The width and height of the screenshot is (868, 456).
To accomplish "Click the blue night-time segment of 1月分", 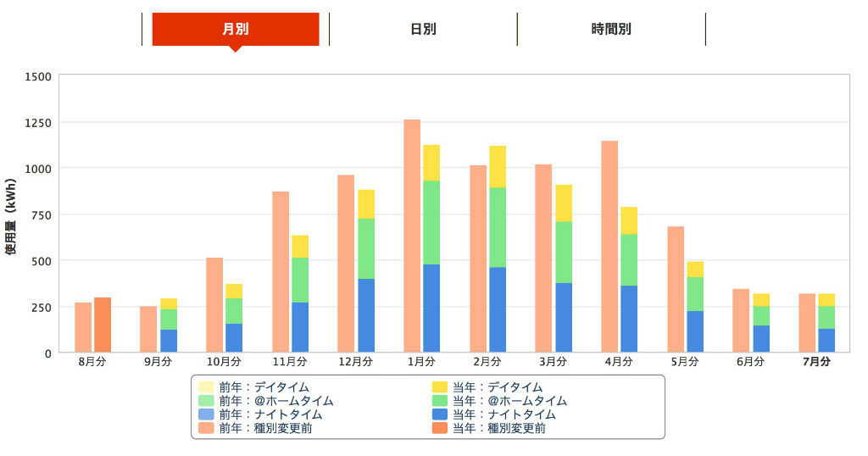I will click(431, 309).
